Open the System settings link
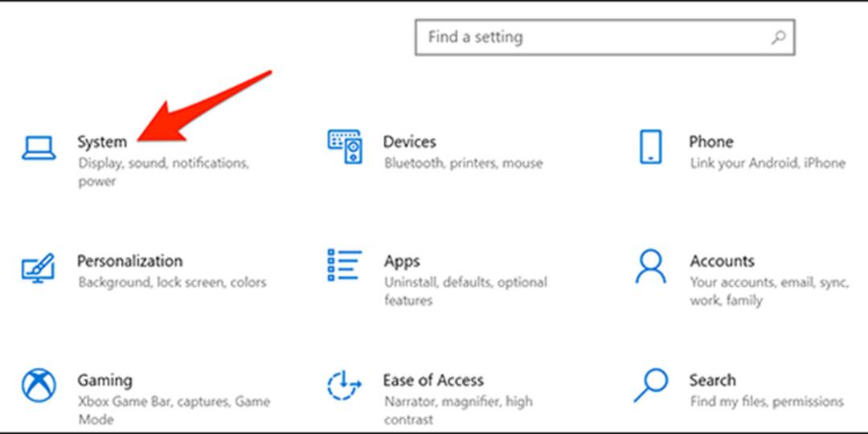The height and width of the screenshot is (434, 868). [102, 141]
